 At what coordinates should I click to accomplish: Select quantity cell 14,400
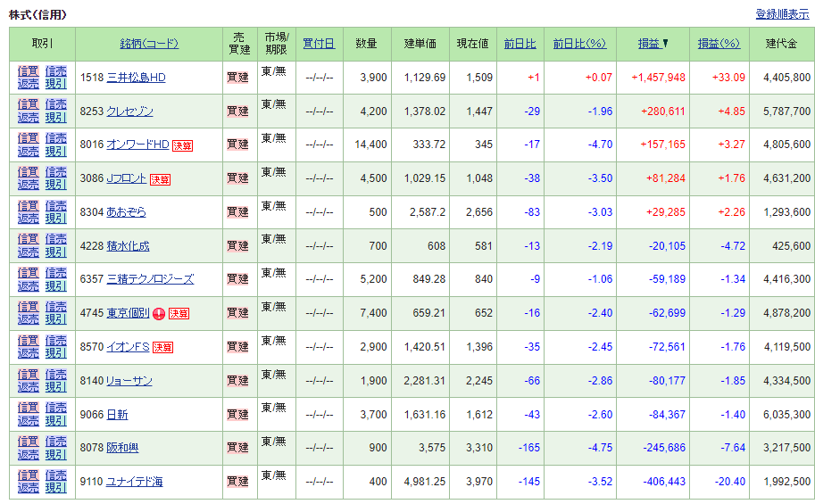coord(370,145)
